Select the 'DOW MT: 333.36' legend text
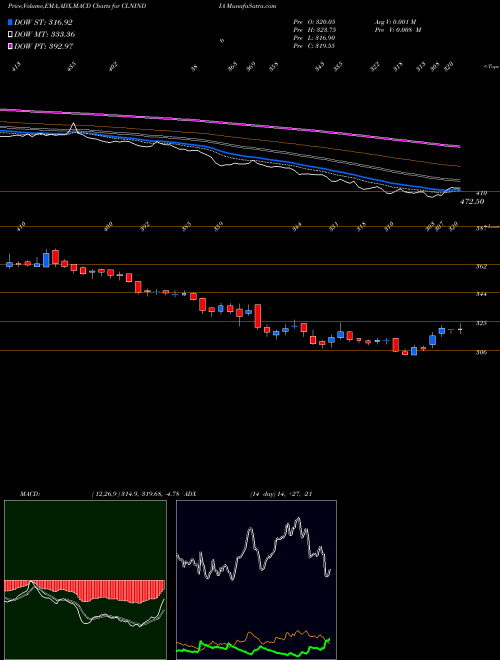Image resolution: width=500 pixels, height=660 pixels. tap(45, 34)
